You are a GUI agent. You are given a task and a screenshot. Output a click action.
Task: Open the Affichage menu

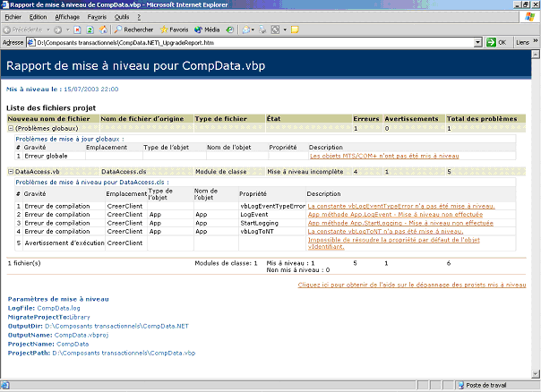point(66,17)
